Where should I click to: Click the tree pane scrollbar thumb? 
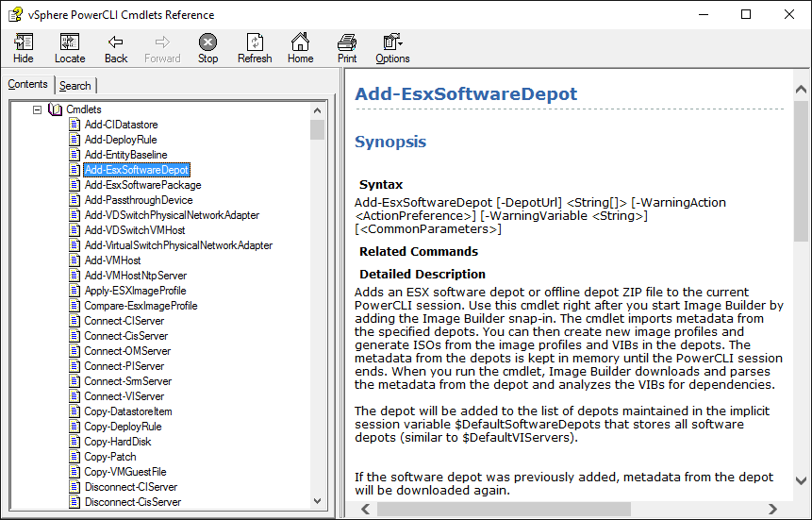318,129
